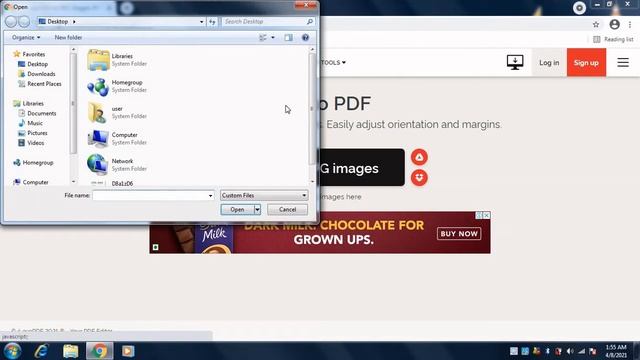Open File Explorer from the taskbar

tap(70, 351)
